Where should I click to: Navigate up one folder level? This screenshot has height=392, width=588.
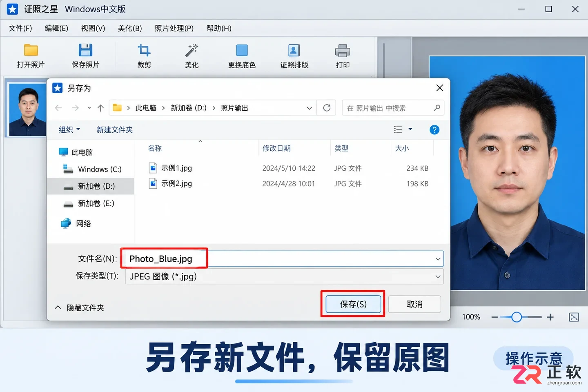point(101,108)
